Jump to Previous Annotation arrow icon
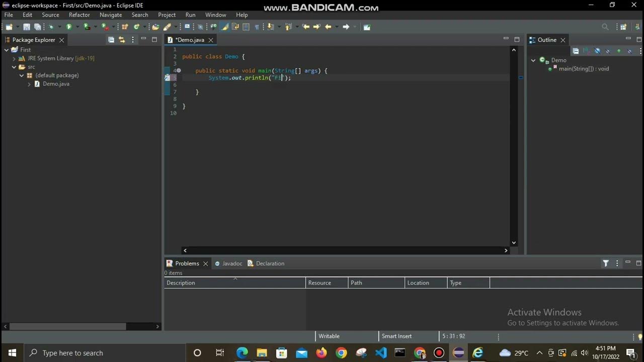 [288, 27]
